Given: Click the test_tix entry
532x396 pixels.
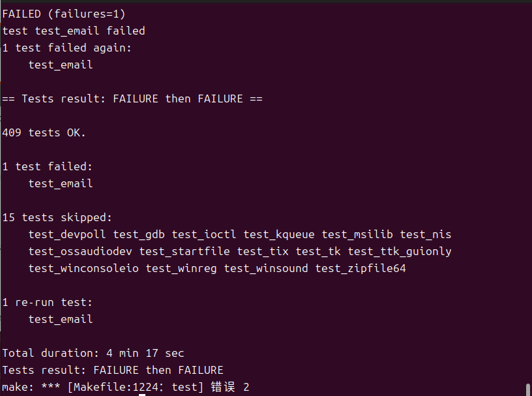Looking at the screenshot, I should click(x=263, y=251).
